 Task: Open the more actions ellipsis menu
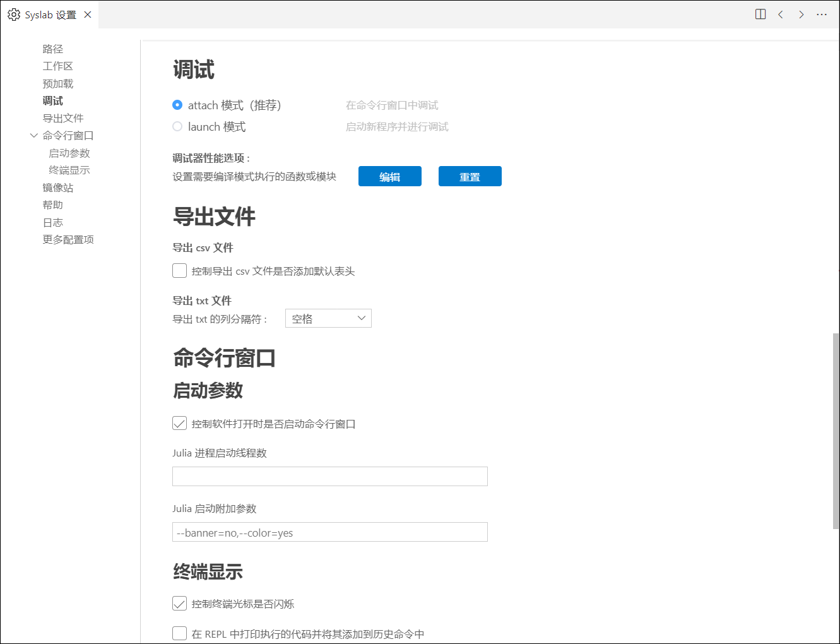(821, 15)
